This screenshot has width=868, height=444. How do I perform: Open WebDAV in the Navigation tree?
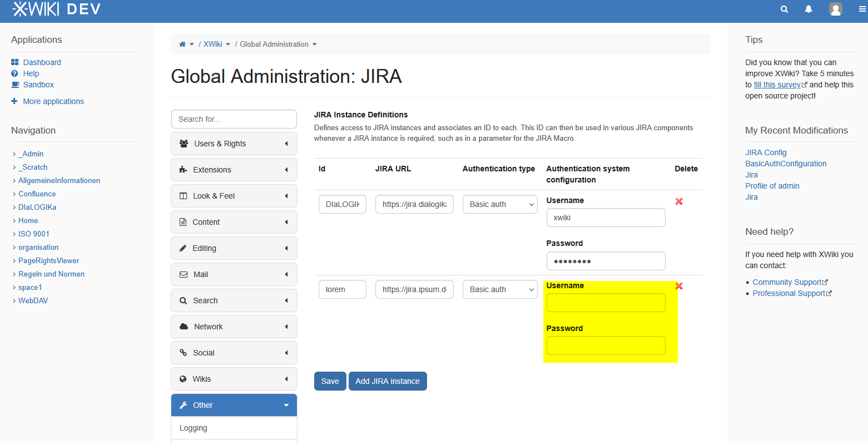click(33, 300)
